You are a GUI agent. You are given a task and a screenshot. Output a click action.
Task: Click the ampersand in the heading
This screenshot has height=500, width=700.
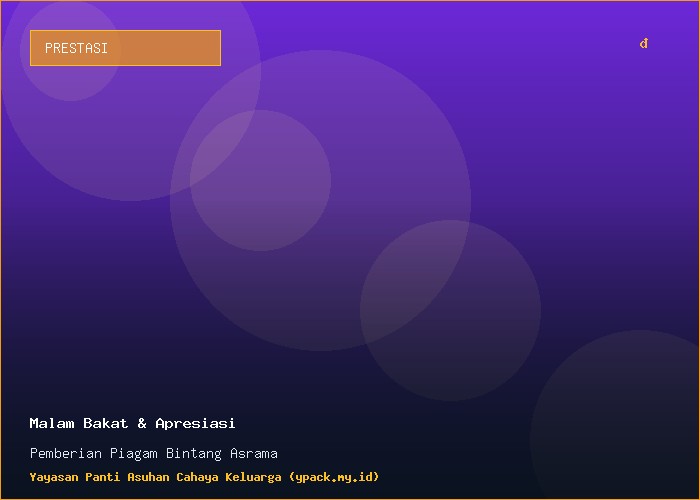point(142,423)
